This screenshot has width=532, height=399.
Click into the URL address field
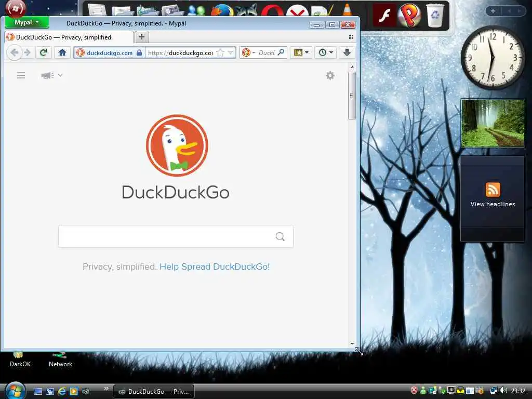point(180,53)
